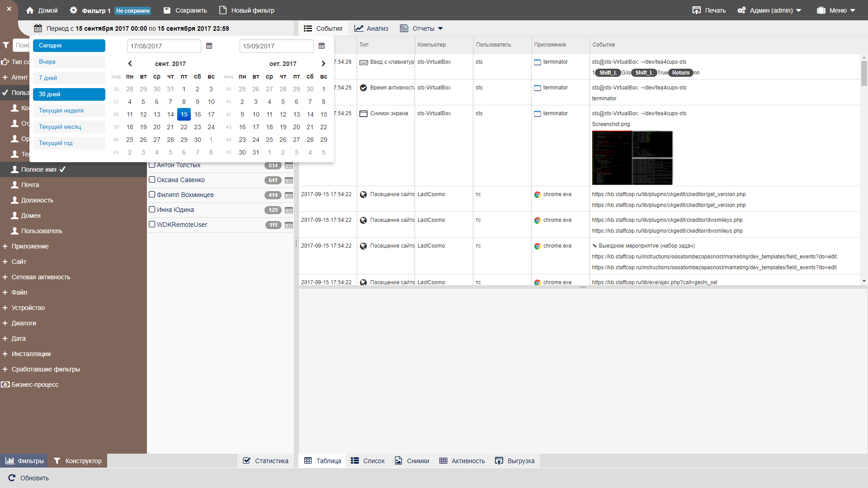Open calendar picker for start date
The height and width of the screenshot is (488, 868).
point(209,46)
